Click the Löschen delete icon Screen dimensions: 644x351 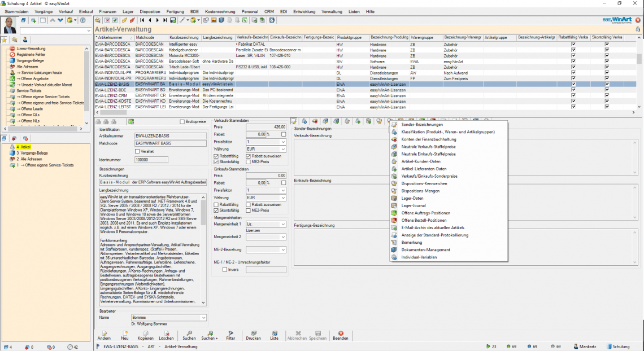pyautogui.click(x=166, y=335)
